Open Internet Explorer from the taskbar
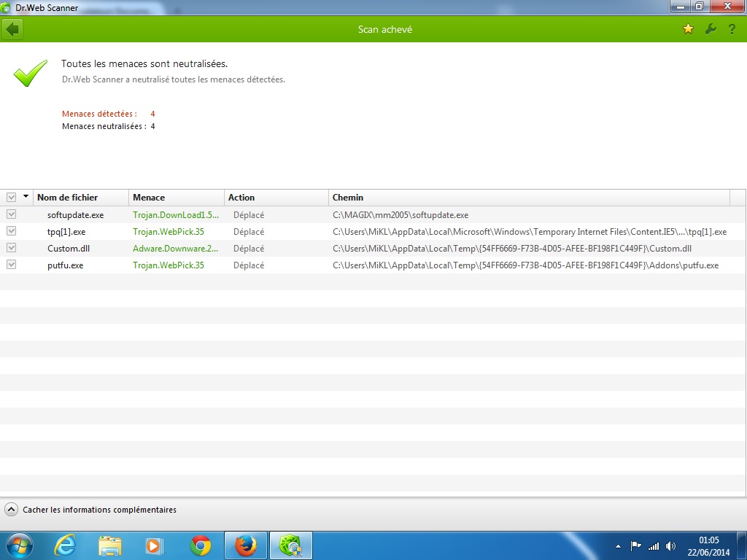The height and width of the screenshot is (560, 747). [x=66, y=545]
